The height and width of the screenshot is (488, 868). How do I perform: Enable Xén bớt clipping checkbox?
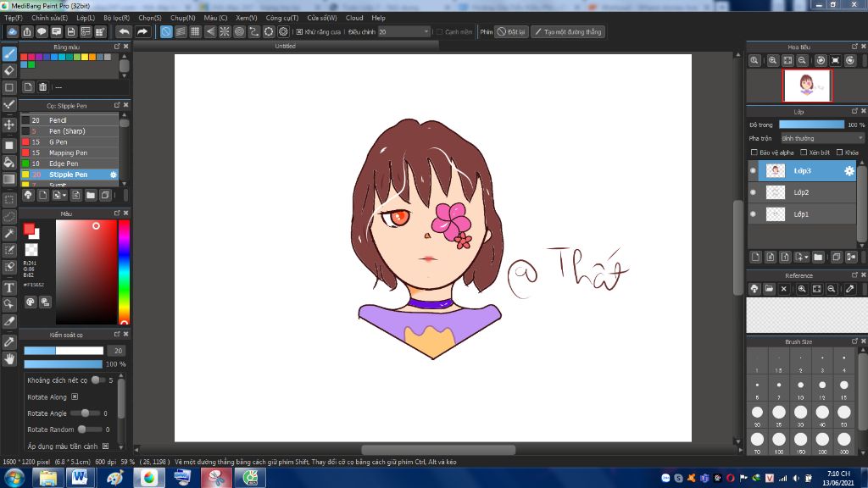tap(804, 152)
